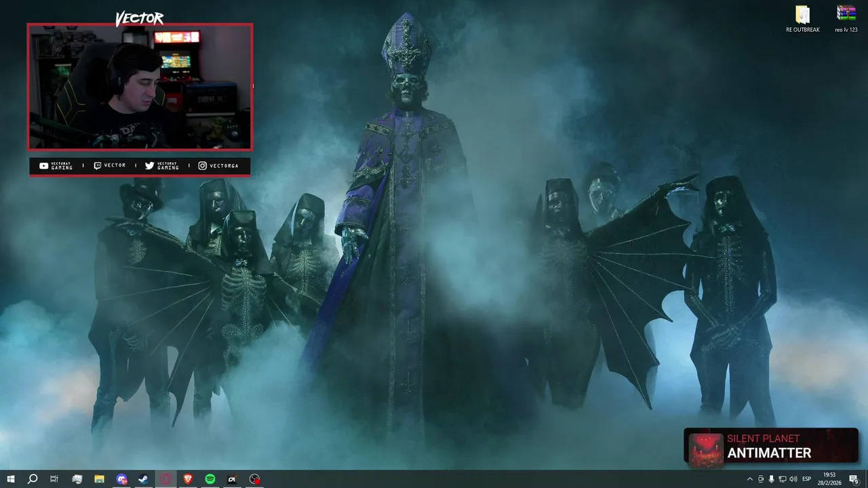Viewport: 868px width, 488px height.
Task: Open File Explorer from the taskbar
Action: pos(99,479)
